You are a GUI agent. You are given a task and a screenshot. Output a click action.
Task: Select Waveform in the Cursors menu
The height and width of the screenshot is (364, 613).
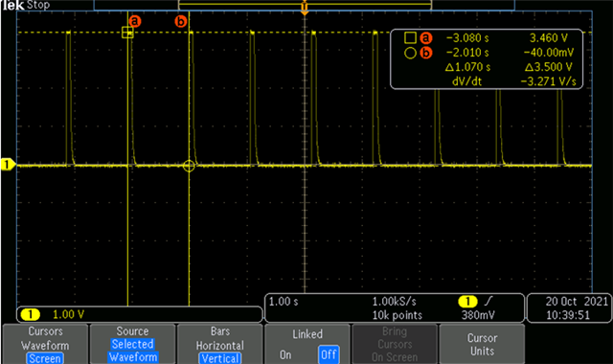coord(45,346)
